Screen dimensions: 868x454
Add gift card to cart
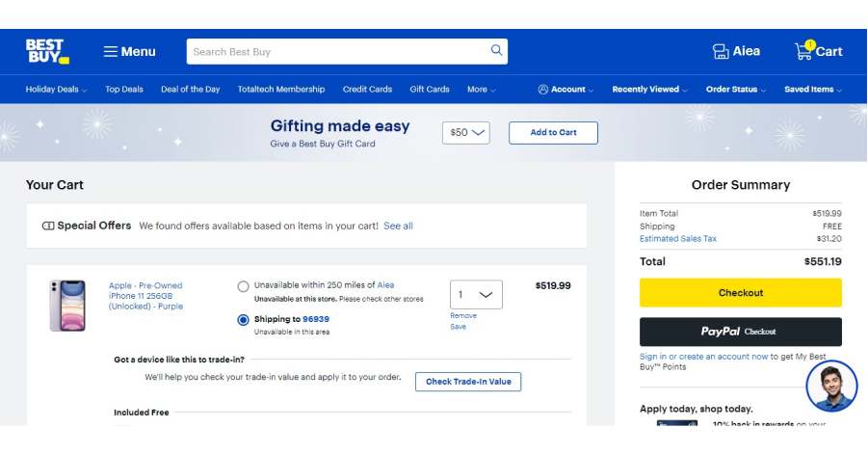(x=553, y=133)
